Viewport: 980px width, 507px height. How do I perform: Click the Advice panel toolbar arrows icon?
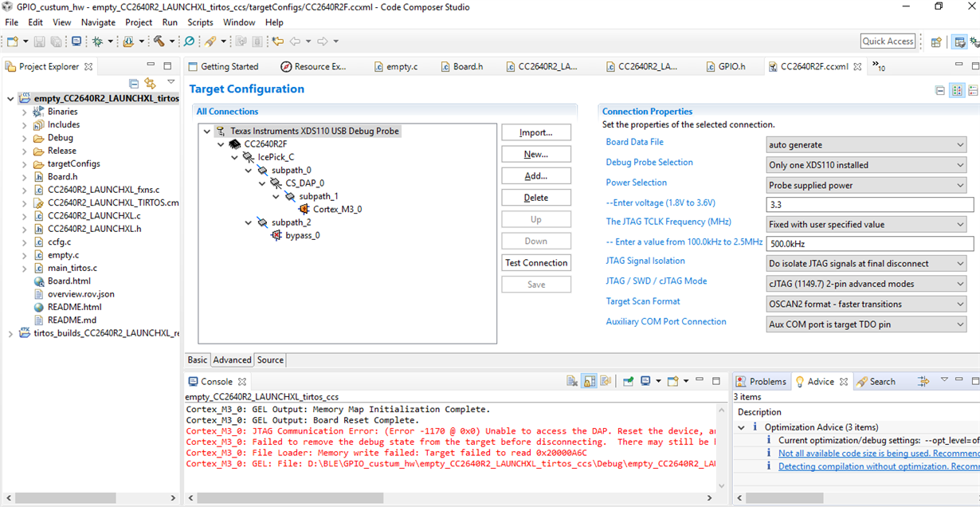click(923, 382)
